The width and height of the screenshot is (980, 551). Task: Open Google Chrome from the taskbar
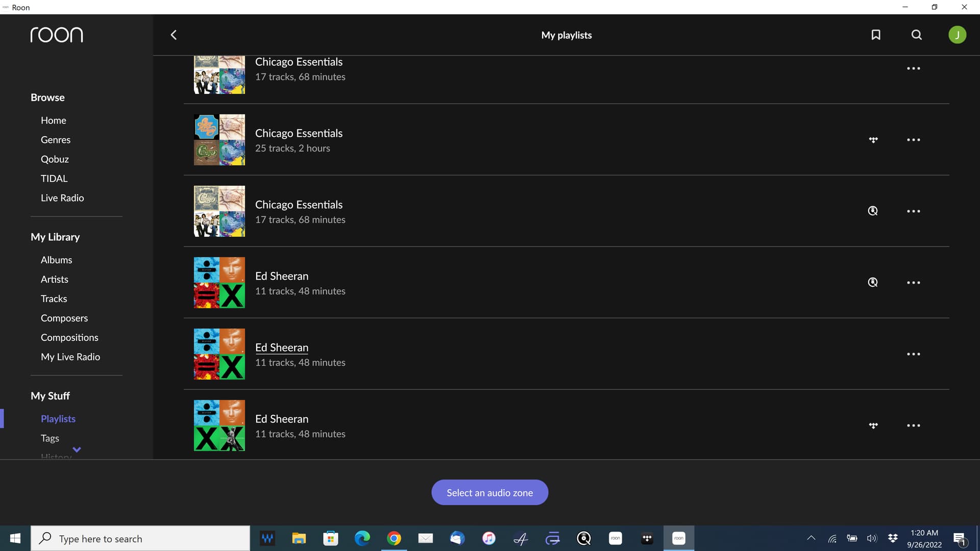pos(394,538)
